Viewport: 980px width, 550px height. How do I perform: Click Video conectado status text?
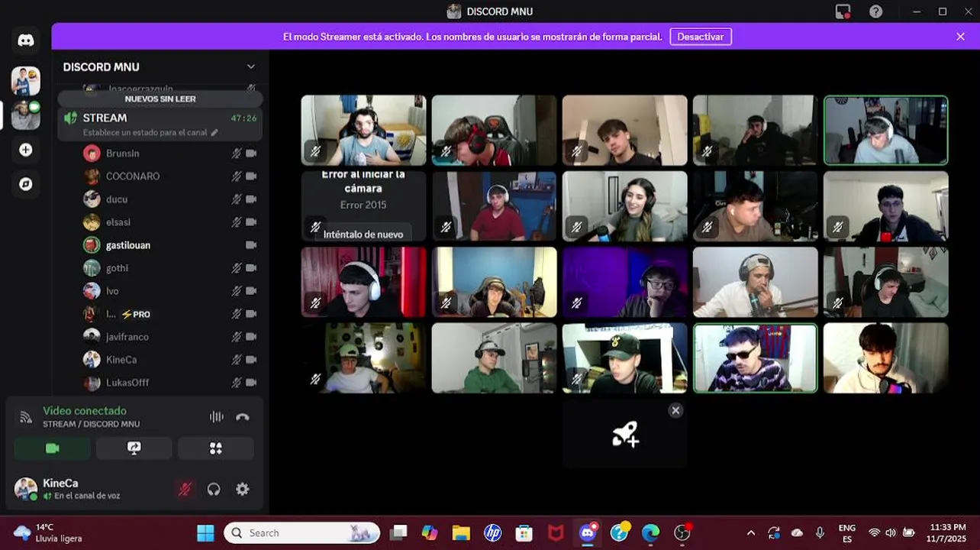click(85, 411)
